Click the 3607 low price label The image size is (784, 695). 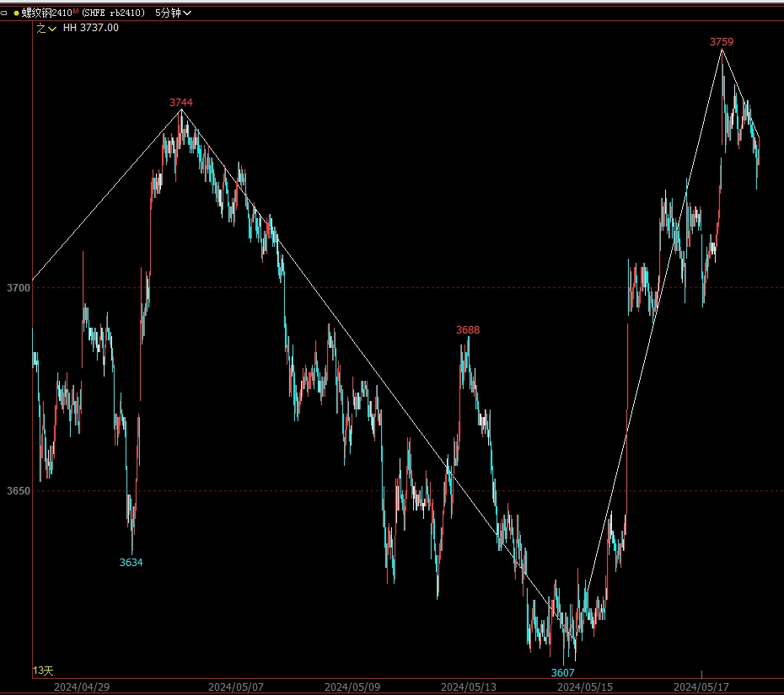coord(563,672)
